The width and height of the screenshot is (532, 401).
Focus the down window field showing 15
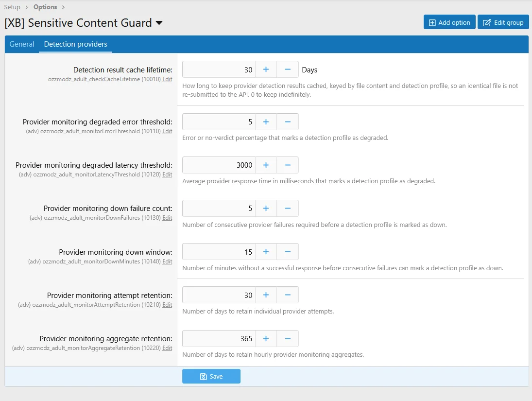click(219, 252)
